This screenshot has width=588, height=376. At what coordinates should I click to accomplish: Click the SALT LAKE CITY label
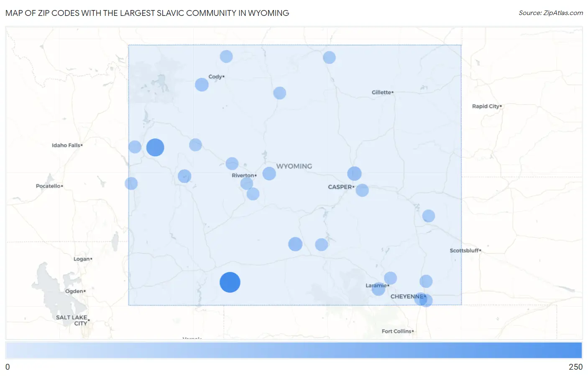pos(72,320)
